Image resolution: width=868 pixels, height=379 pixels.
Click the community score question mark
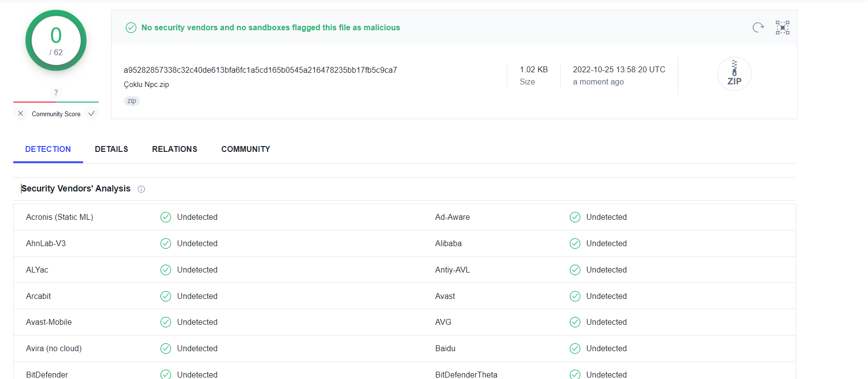click(56, 92)
